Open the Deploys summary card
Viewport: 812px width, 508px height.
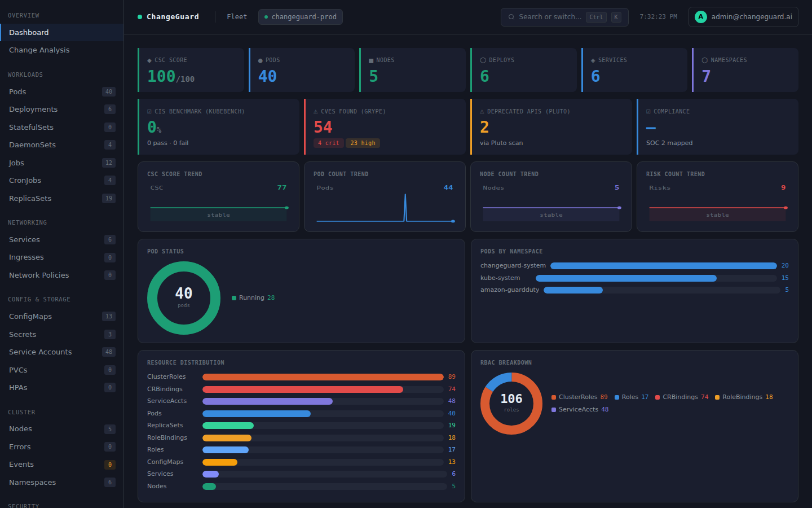(x=523, y=70)
